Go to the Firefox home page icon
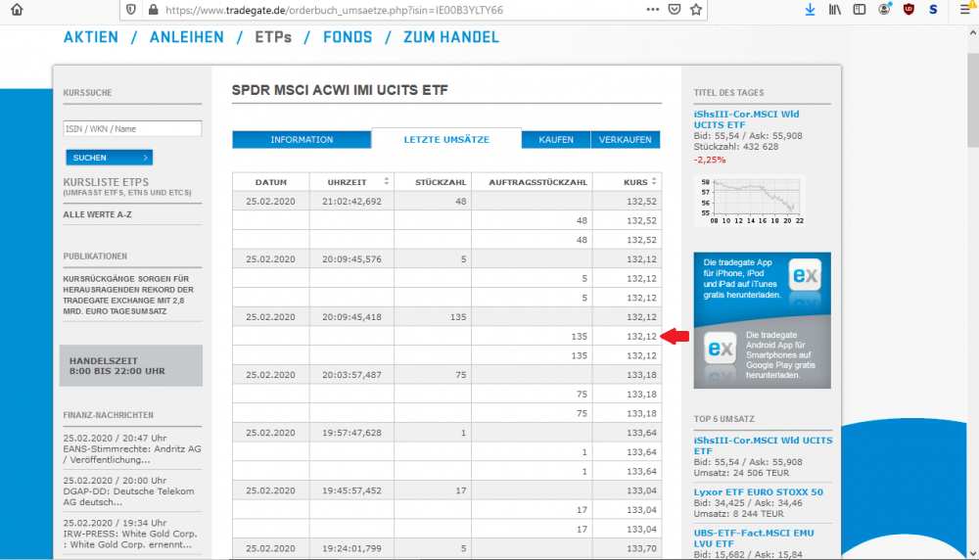 point(17,10)
